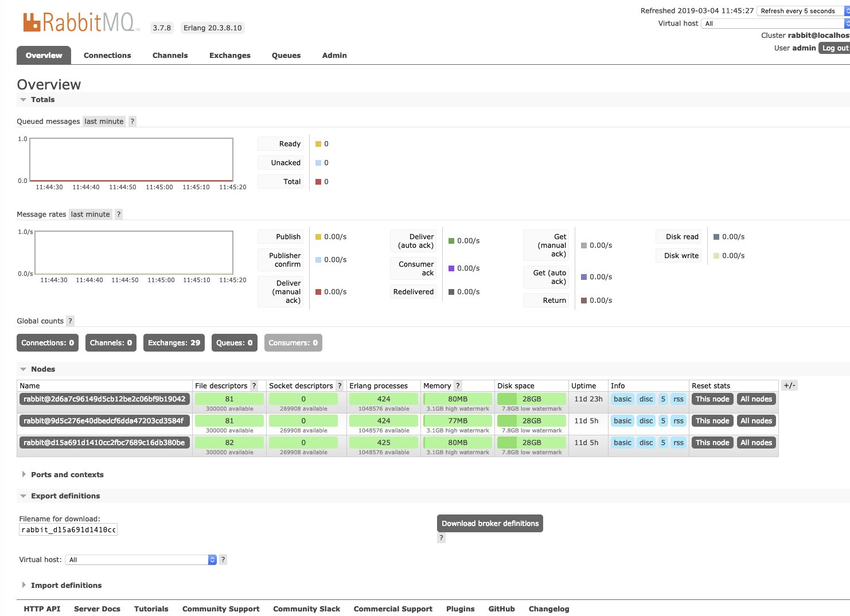Open Virtual host dropdown in Export definitions
The width and height of the screenshot is (850, 616).
tap(141, 560)
